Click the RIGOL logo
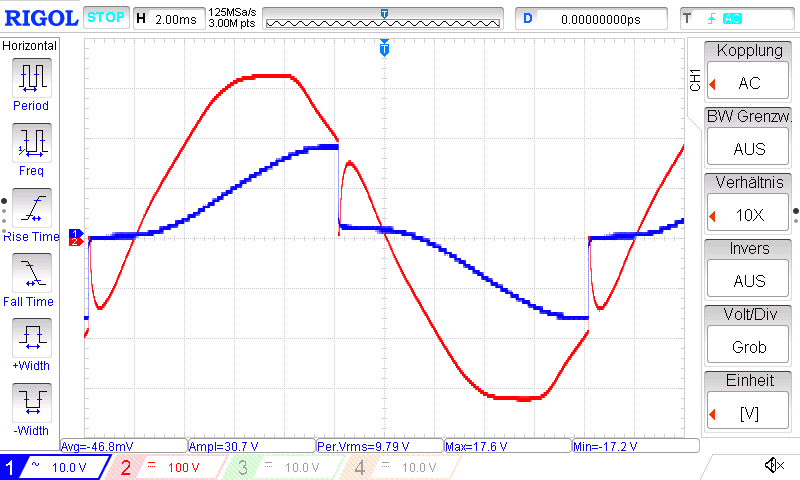The height and width of the screenshot is (480, 800). (41, 18)
